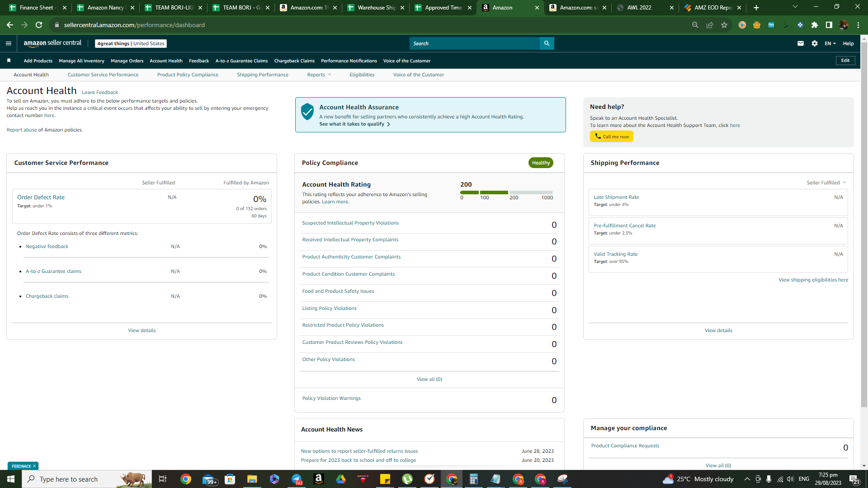Click into the Seller Central search field
Image resolution: width=868 pixels, height=488 pixels.
coord(475,43)
